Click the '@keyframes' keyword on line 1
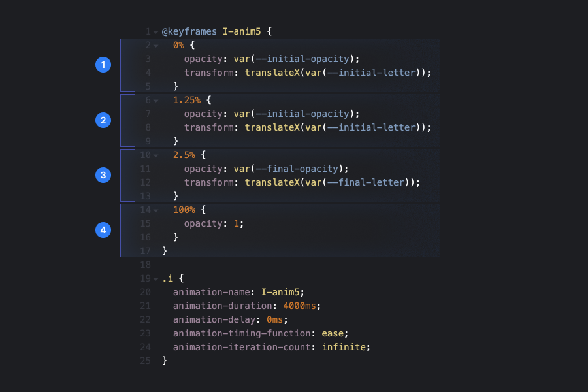Image resolution: width=588 pixels, height=392 pixels. point(189,31)
